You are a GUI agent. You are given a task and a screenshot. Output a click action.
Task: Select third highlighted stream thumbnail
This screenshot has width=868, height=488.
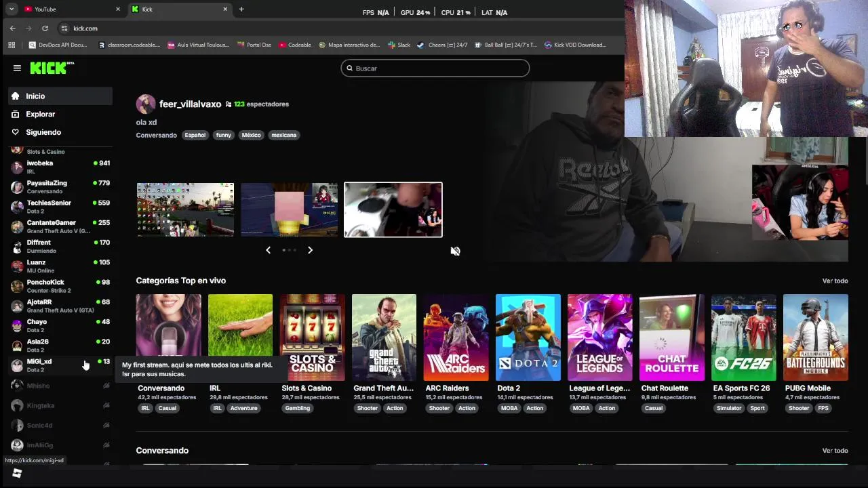[x=393, y=209]
